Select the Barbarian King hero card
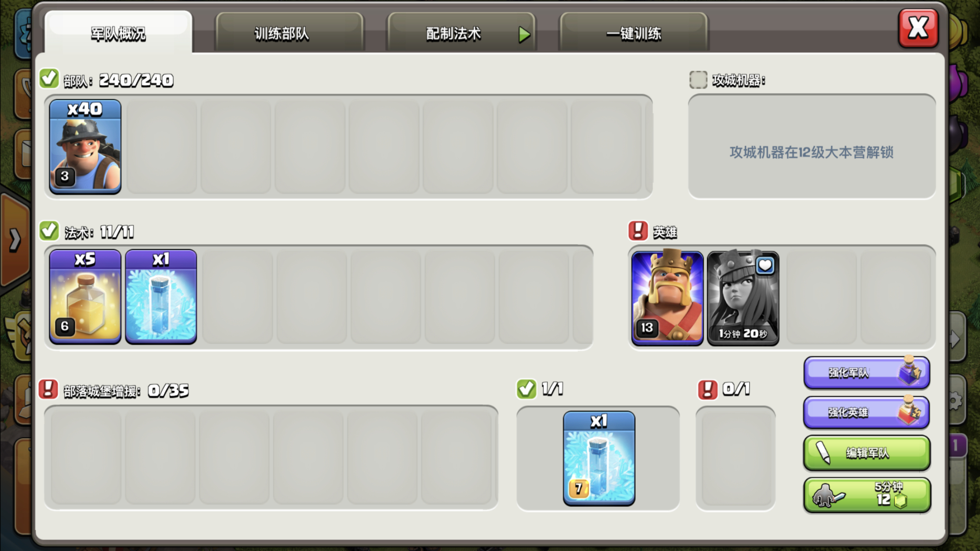Viewport: 980px width, 551px height. point(667,298)
